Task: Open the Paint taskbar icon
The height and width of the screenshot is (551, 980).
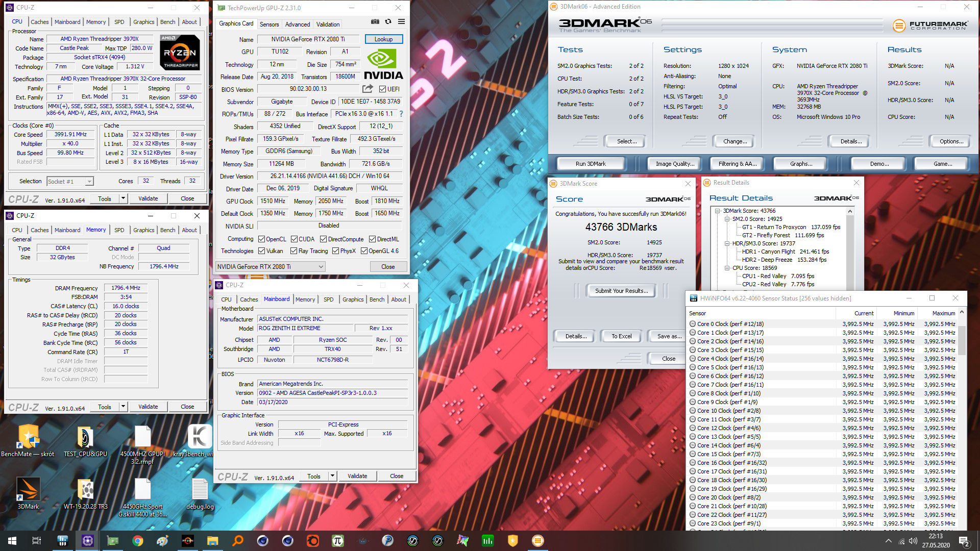Action: click(162, 541)
